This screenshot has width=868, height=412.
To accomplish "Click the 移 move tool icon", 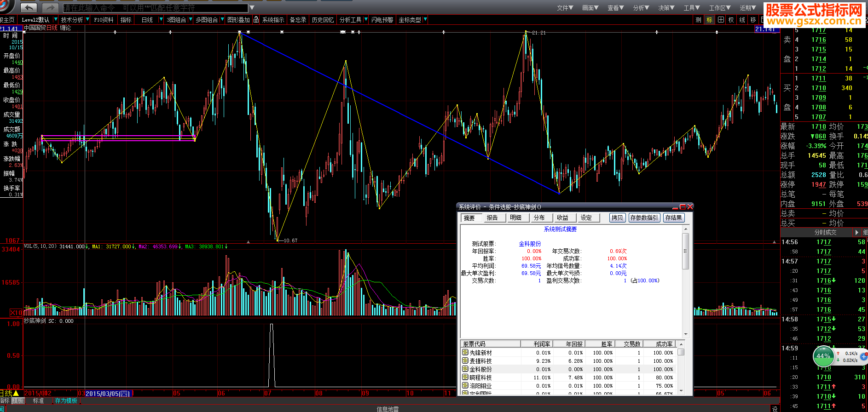I will [753, 20].
